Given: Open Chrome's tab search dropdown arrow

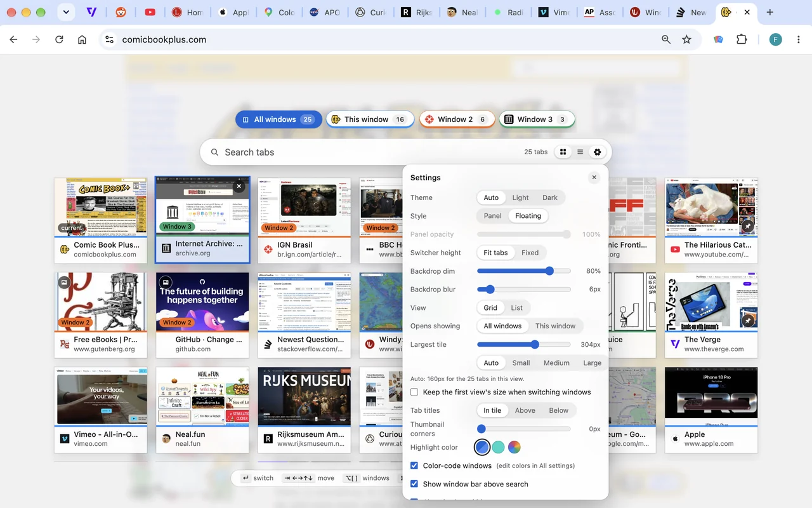Looking at the screenshot, I should click(66, 12).
